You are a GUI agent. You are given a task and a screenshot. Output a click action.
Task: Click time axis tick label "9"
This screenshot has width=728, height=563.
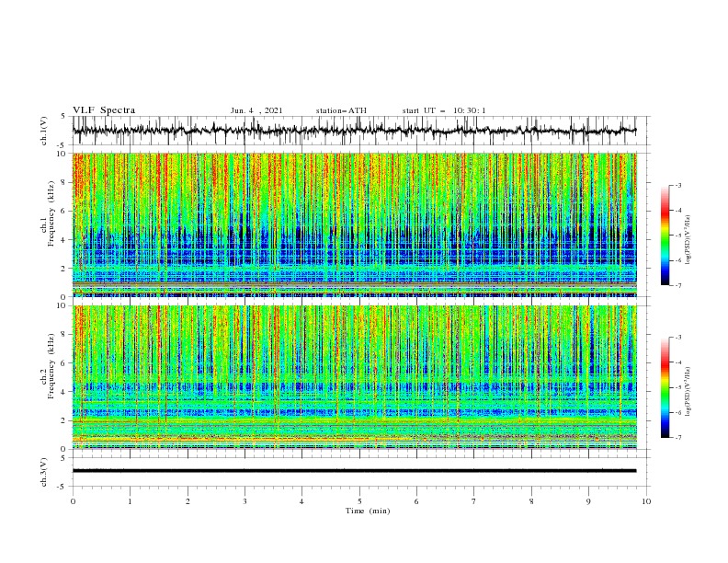point(588,501)
